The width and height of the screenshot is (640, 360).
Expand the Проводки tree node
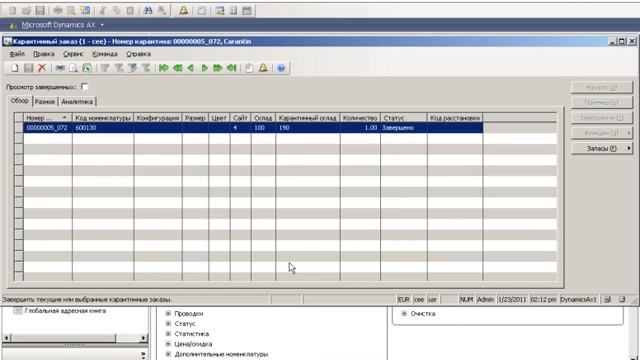(168, 313)
